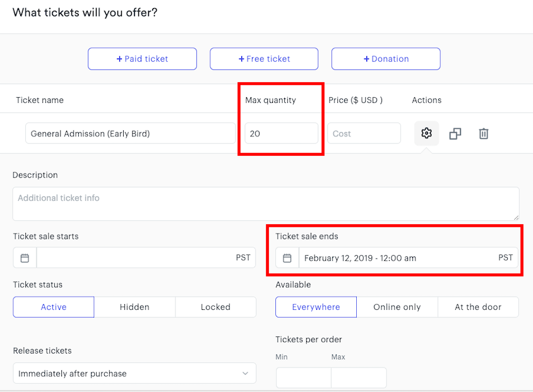This screenshot has width=533, height=392.
Task: Set ticket status to Locked
Action: click(215, 307)
